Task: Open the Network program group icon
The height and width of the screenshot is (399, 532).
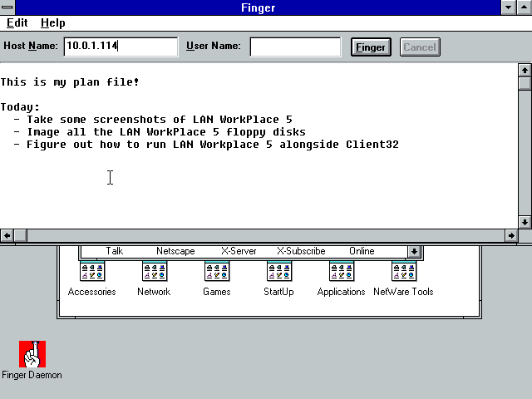Action: pyautogui.click(x=155, y=272)
